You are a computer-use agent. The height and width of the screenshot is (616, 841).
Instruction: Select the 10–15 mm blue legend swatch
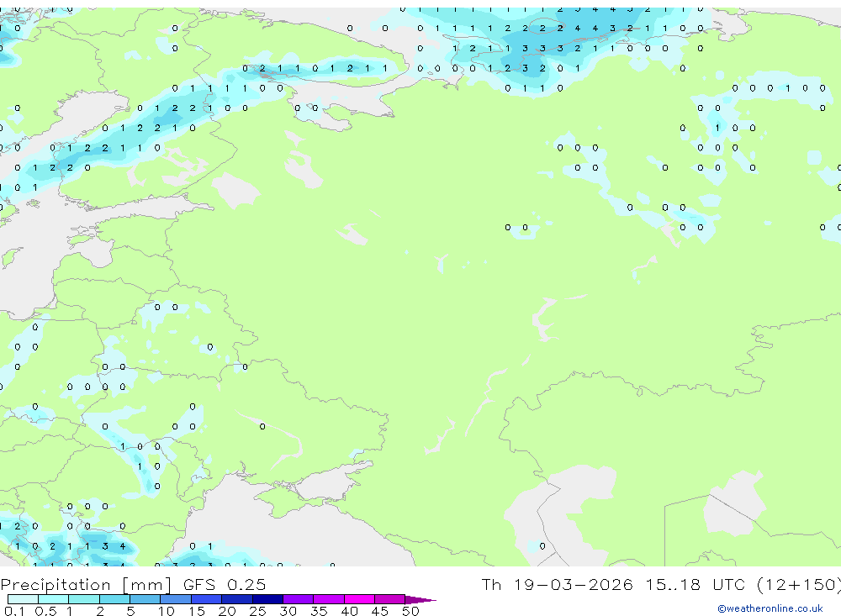(176, 599)
